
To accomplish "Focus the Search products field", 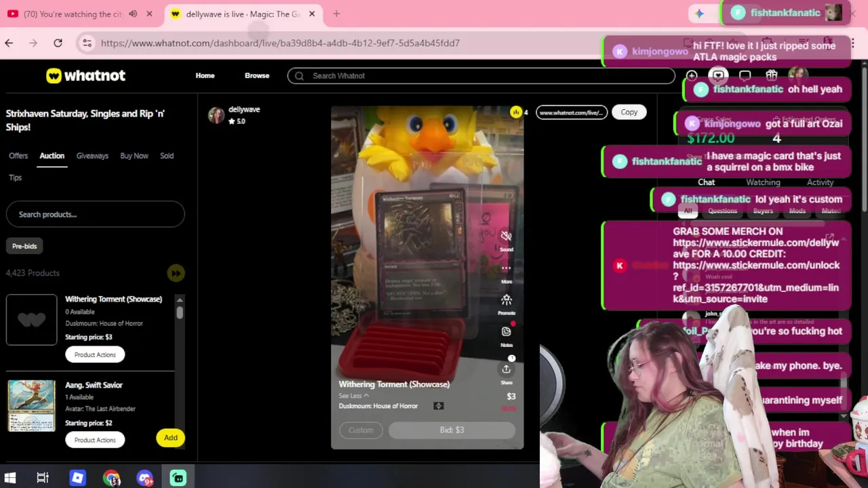I will (x=95, y=214).
